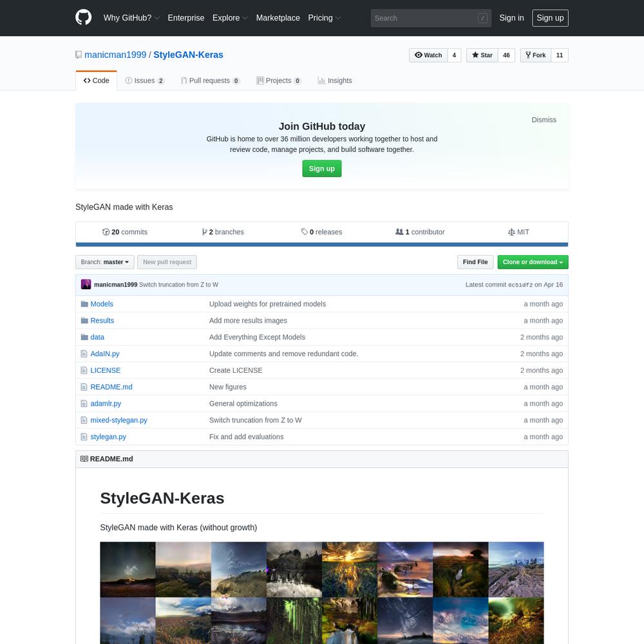Open the manicman1999 owner link in title
Screen dimensions: 644x644
[x=115, y=55]
